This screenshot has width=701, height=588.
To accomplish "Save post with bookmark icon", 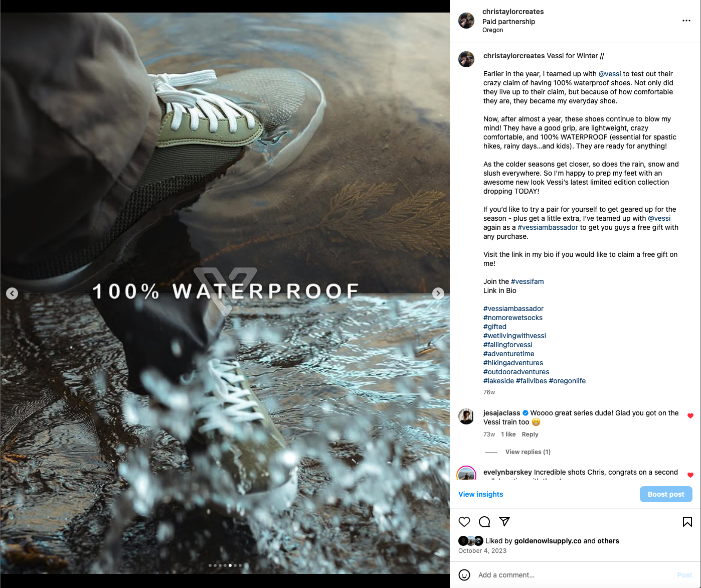I will click(x=687, y=522).
